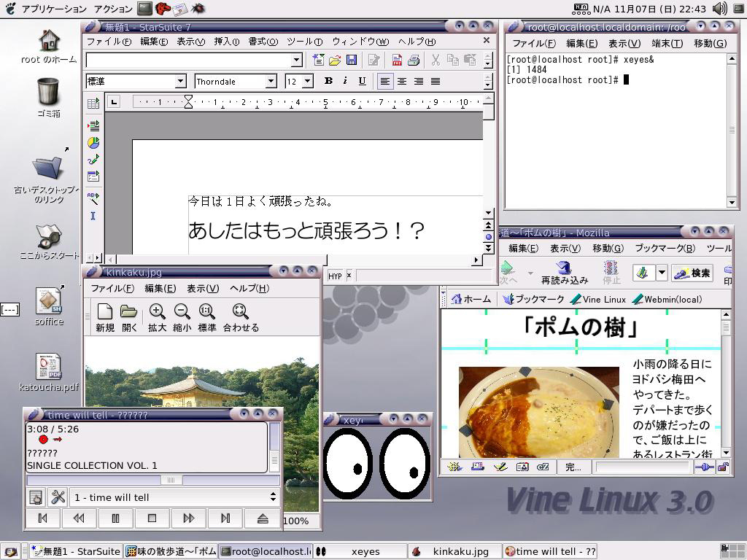The width and height of the screenshot is (747, 560).
Task: Open アクション menu in top panel
Action: [113, 9]
